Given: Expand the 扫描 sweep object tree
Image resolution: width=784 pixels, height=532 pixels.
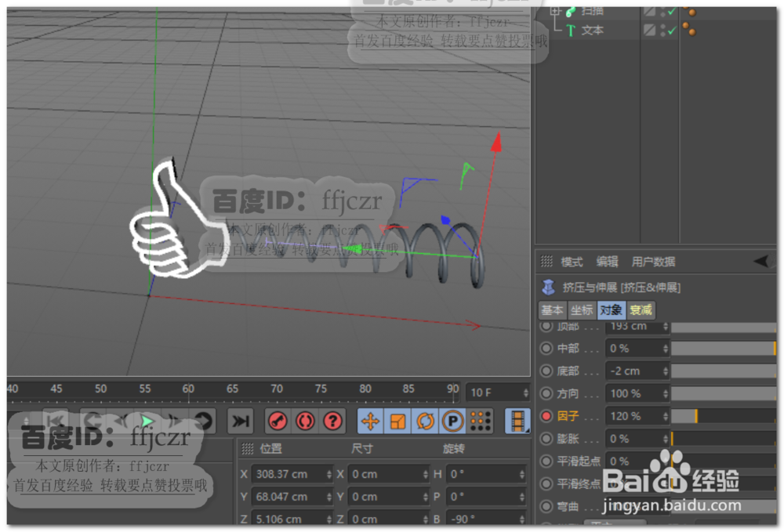Looking at the screenshot, I should [554, 10].
